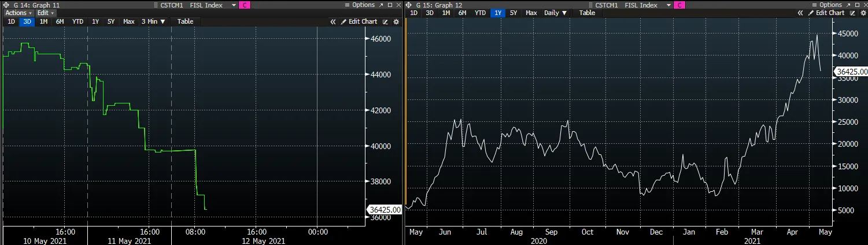Viewport: 868px width, 245px height.
Task: Select 1M range in Graph 11
Action: (x=43, y=21)
